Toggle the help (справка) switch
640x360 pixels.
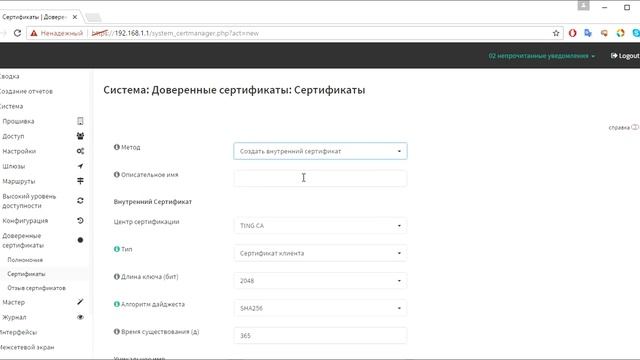click(x=635, y=127)
